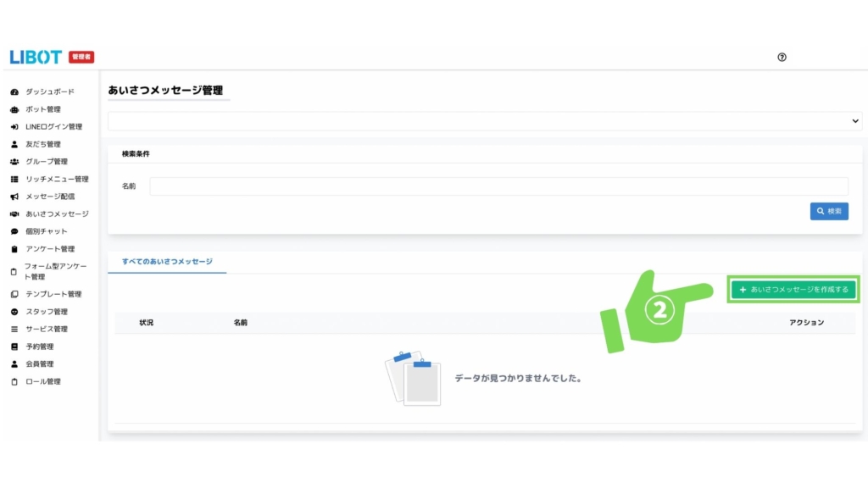Click the Friends management person icon
The image size is (868, 488).
(x=14, y=144)
